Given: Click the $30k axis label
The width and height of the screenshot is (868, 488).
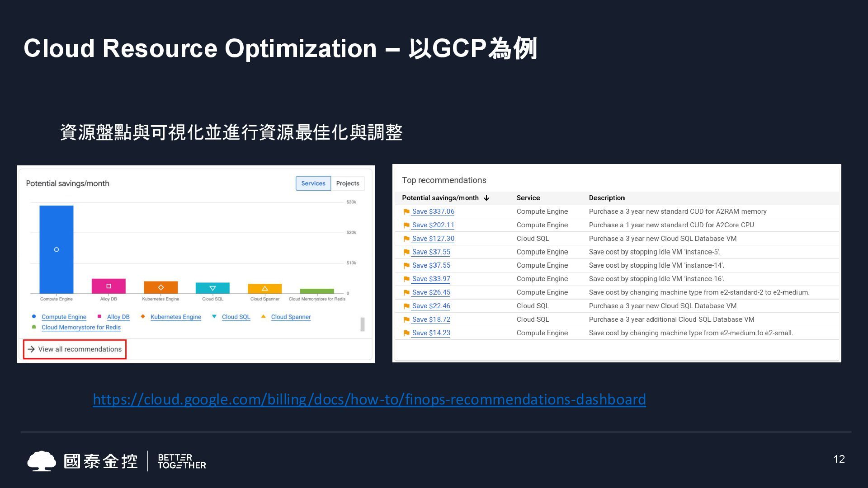Looking at the screenshot, I should [x=351, y=202].
